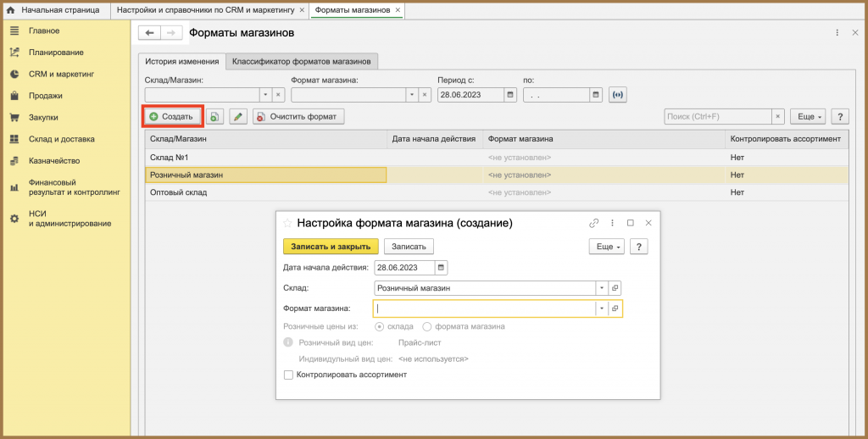This screenshot has height=439, width=868.
Task: Click the Записать и закрыть button
Action: (331, 247)
